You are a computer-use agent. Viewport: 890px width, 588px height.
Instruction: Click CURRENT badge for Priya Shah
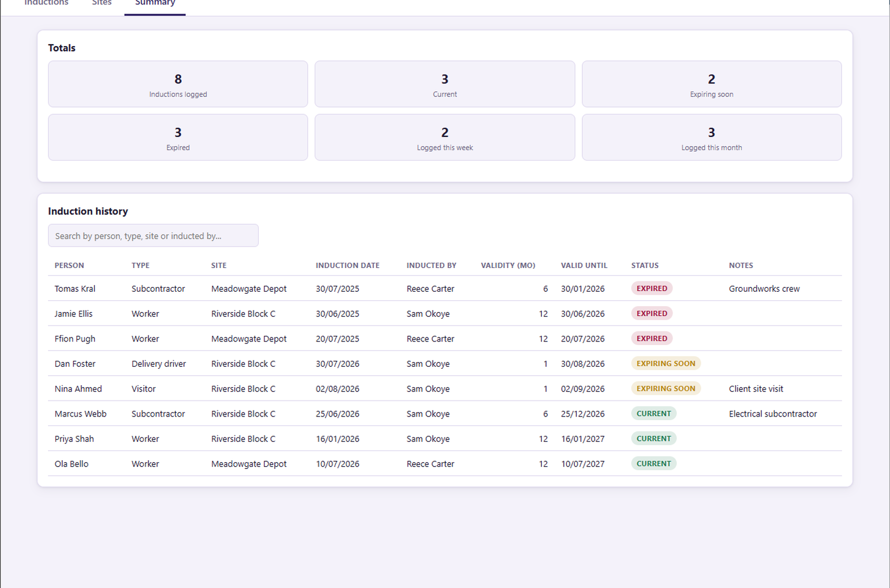click(653, 438)
